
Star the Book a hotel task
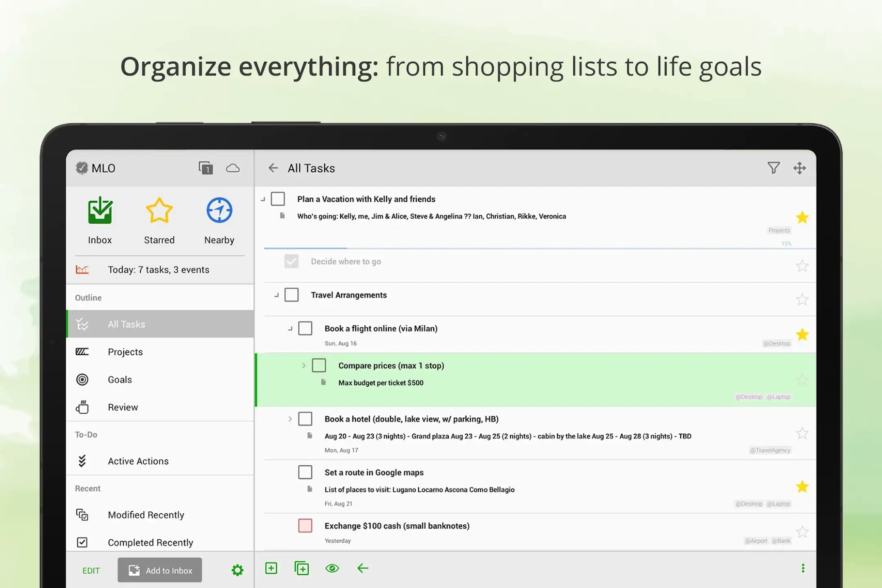coord(802,433)
